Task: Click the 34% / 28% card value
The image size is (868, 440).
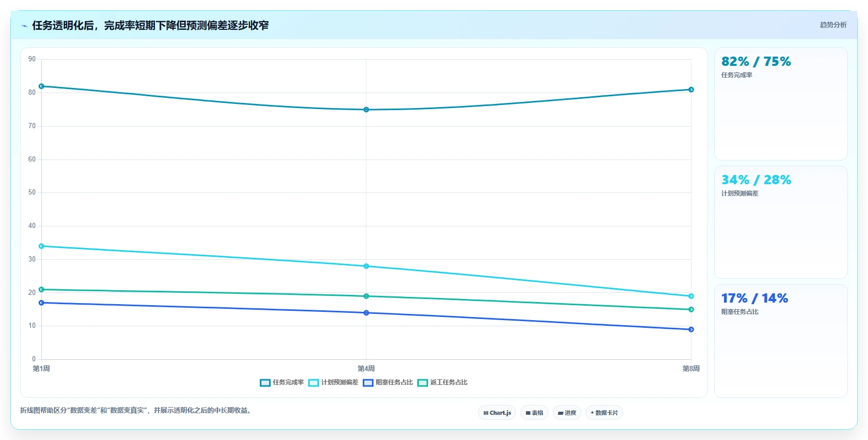Action: point(756,180)
